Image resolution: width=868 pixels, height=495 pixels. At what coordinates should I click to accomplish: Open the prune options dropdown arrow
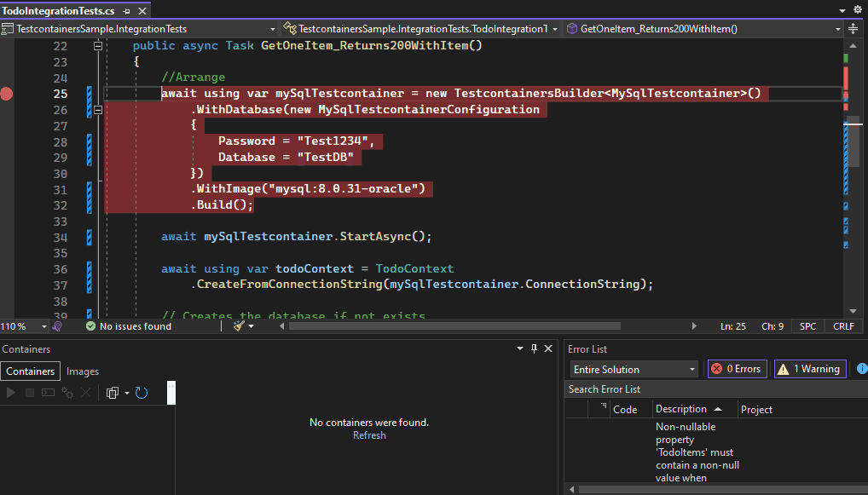tap(127, 394)
